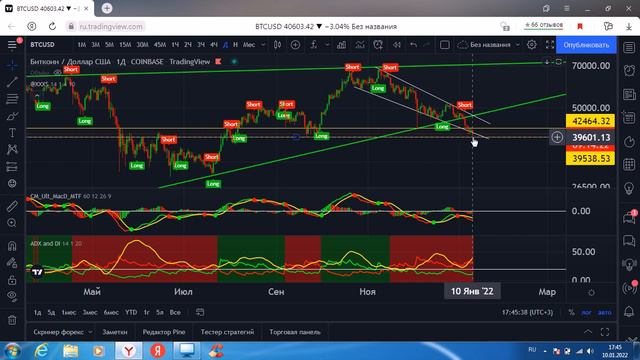This screenshot has height=360, width=640.
Task: Click the BTCUSD symbol search field
Action: point(42,44)
